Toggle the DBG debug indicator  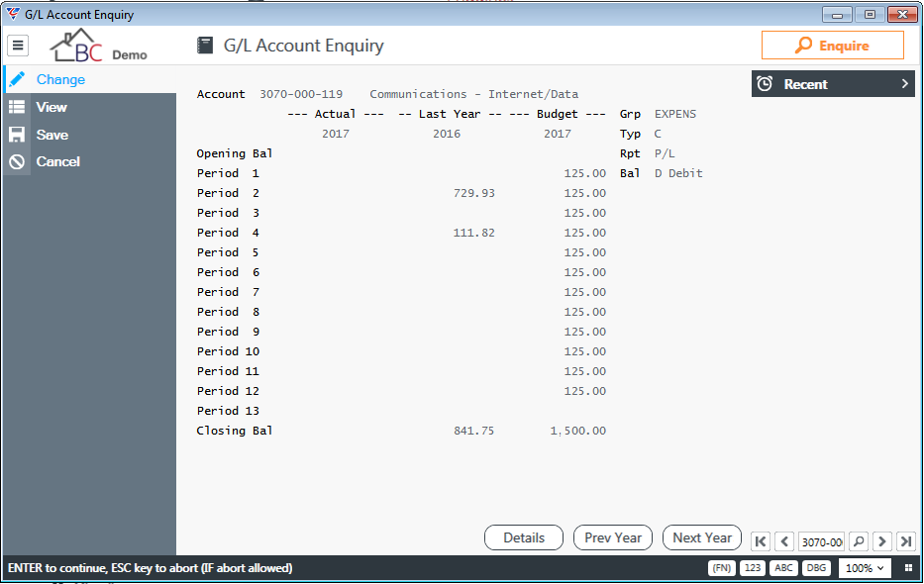(816, 568)
